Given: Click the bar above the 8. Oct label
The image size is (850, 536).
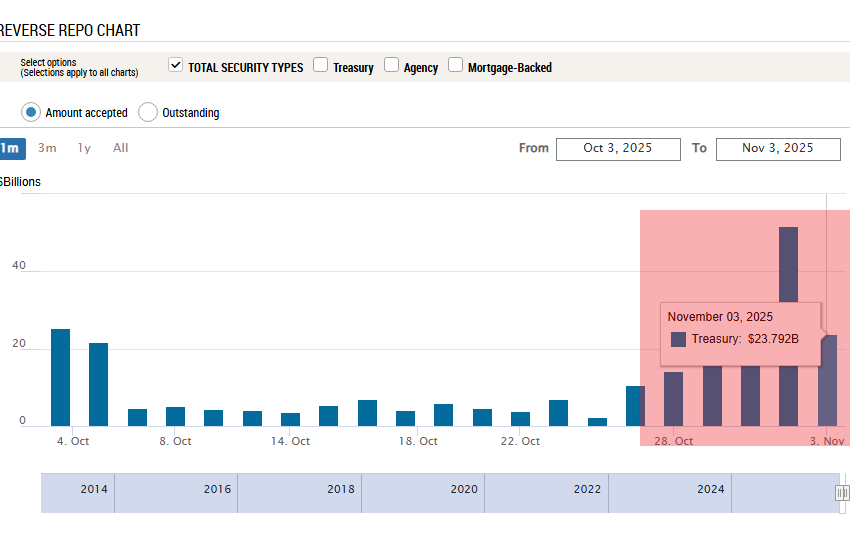Looking at the screenshot, I should (176, 416).
